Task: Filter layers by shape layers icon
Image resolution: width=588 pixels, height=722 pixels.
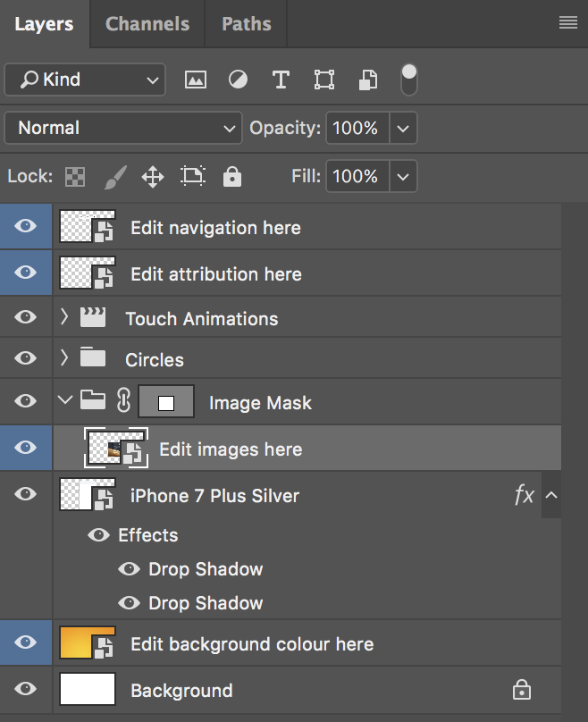Action: [x=324, y=80]
